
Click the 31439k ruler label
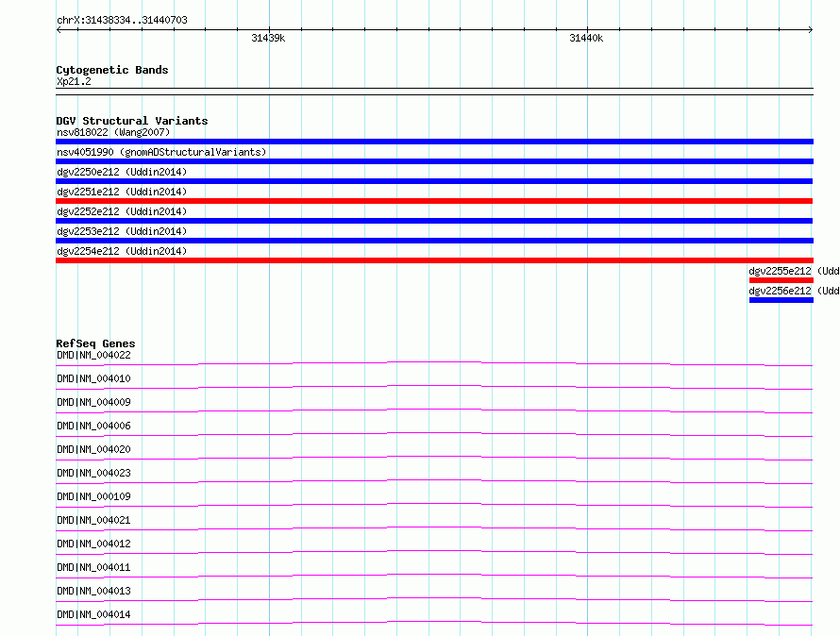pyautogui.click(x=268, y=38)
